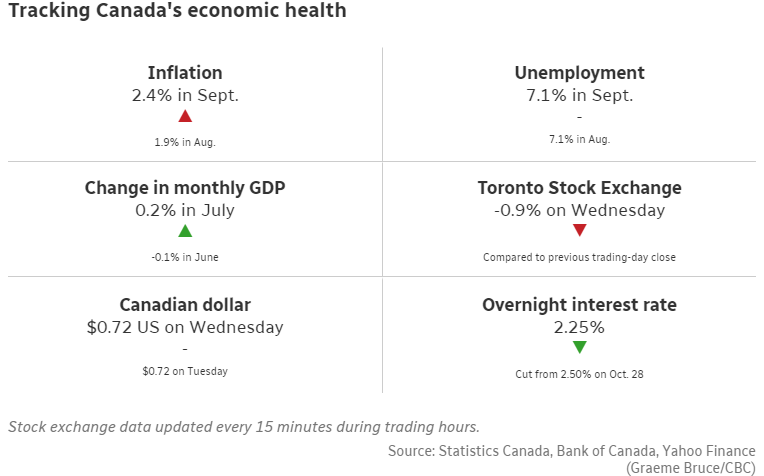Viewport: 764px width, 476px height.
Task: Click the green up arrow under monthly GDP
Action: point(185,232)
